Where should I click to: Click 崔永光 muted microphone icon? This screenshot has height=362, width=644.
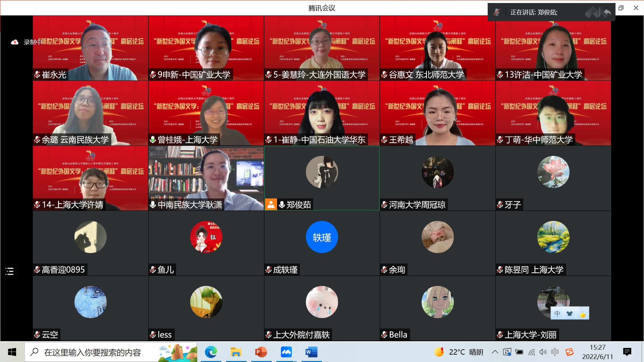click(37, 74)
